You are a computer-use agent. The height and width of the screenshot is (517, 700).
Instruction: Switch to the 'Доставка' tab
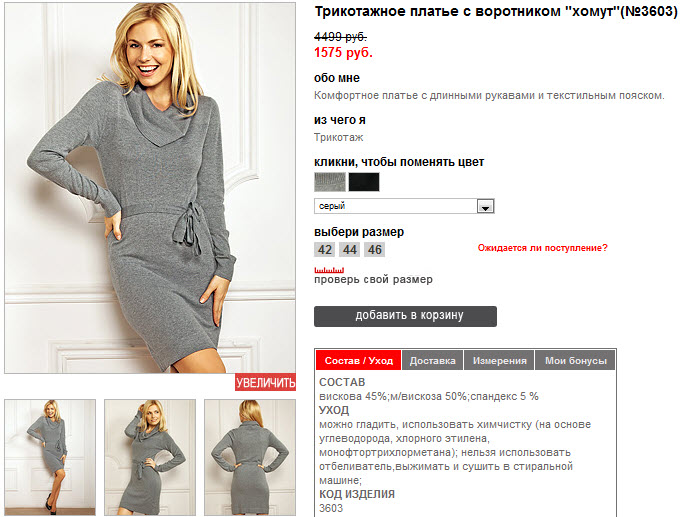[433, 360]
